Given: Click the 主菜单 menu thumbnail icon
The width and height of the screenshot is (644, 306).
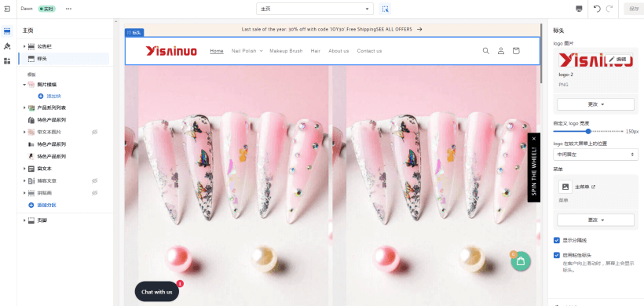Looking at the screenshot, I should pyautogui.click(x=565, y=187).
